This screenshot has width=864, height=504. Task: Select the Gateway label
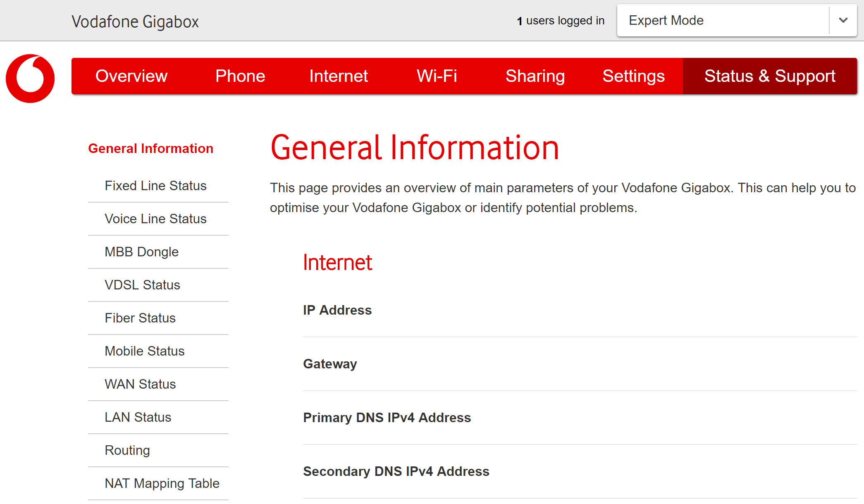330,364
